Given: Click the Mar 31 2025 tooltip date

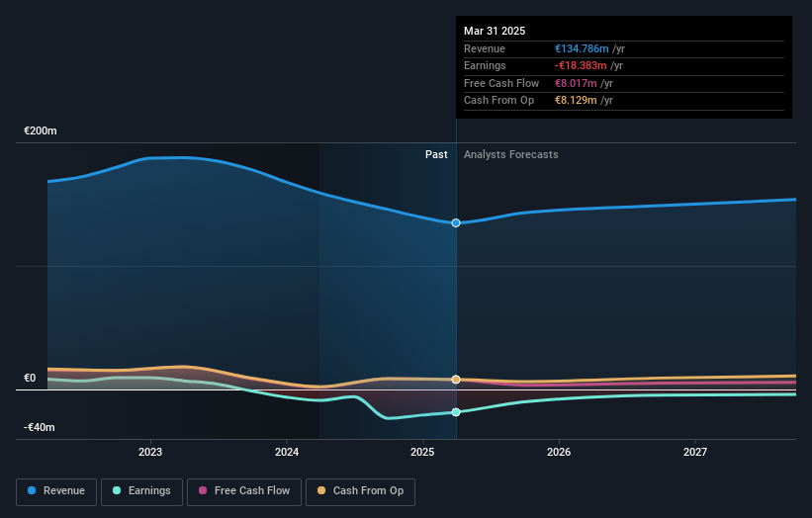Looking at the screenshot, I should (495, 31).
